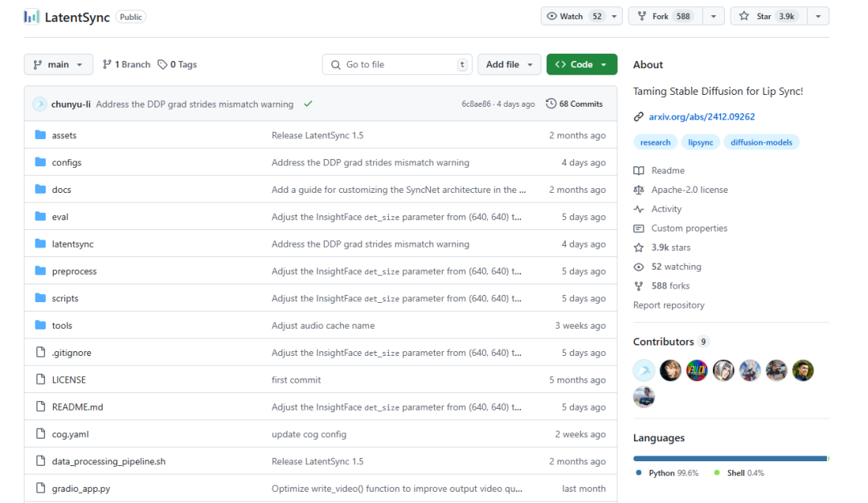Click the research topic tag
This screenshot has height=503, width=868.
(655, 142)
